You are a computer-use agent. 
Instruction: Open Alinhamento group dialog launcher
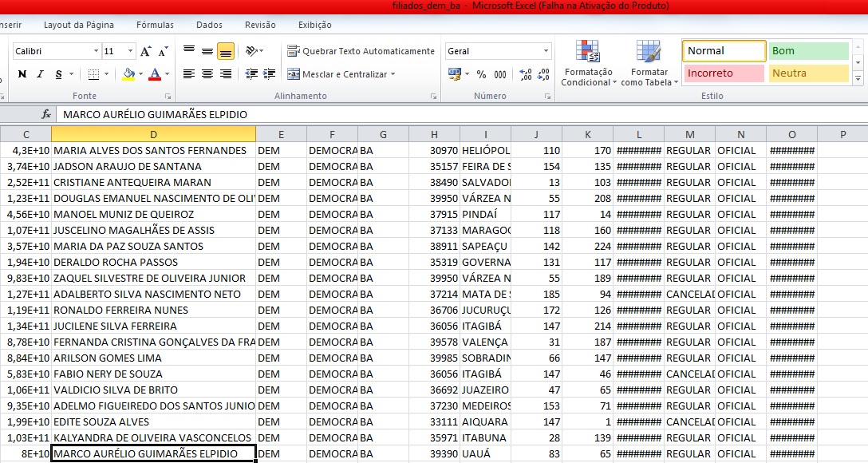click(x=433, y=97)
